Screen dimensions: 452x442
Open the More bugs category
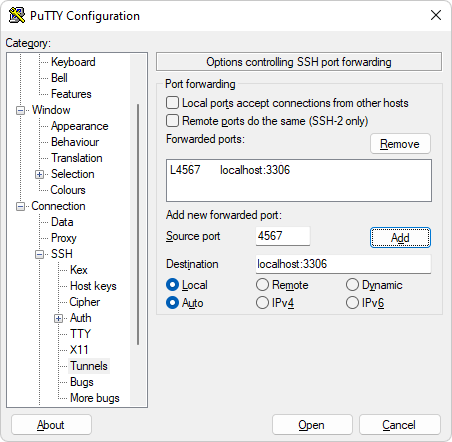pos(95,398)
